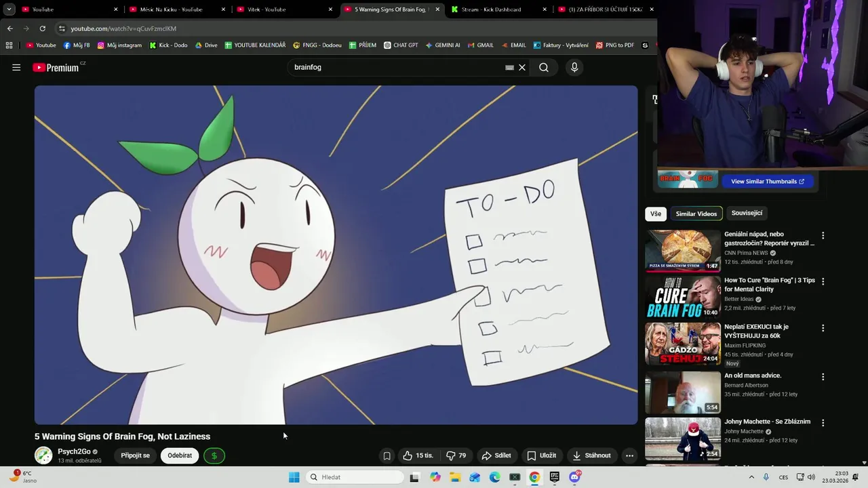Go back in browser history

pyautogui.click(x=9, y=28)
